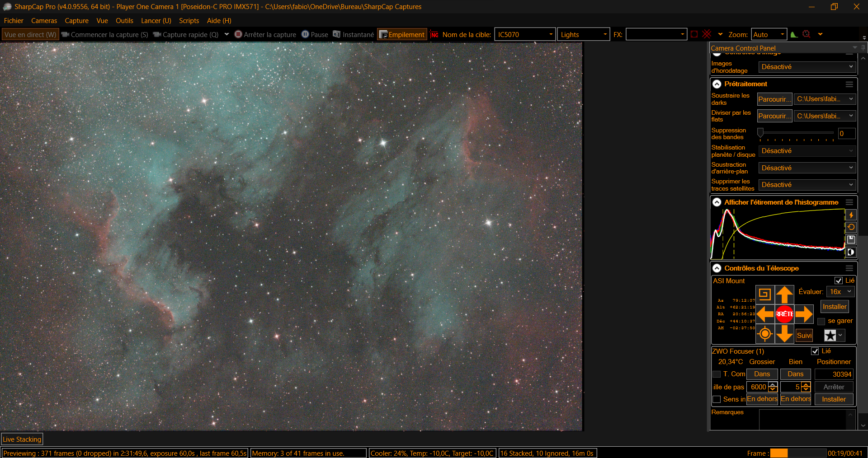Viewport: 868px width, 458px height.
Task: Click Installer button in ZWO Focuser section
Action: [834, 399]
